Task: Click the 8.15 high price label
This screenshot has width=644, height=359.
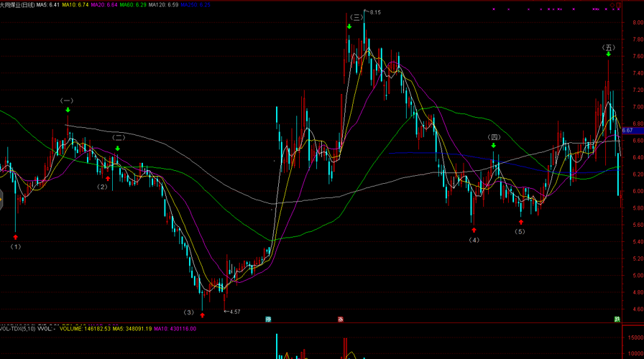Action: pos(375,12)
